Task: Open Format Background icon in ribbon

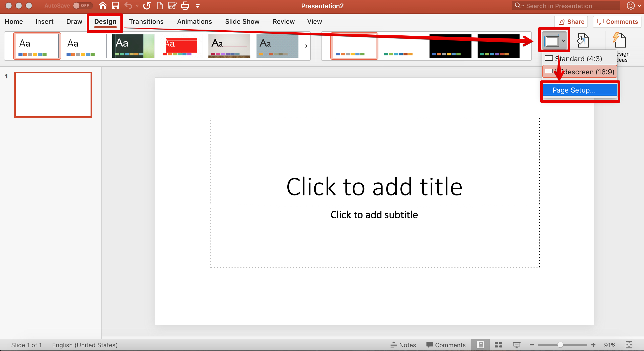Action: coord(583,40)
